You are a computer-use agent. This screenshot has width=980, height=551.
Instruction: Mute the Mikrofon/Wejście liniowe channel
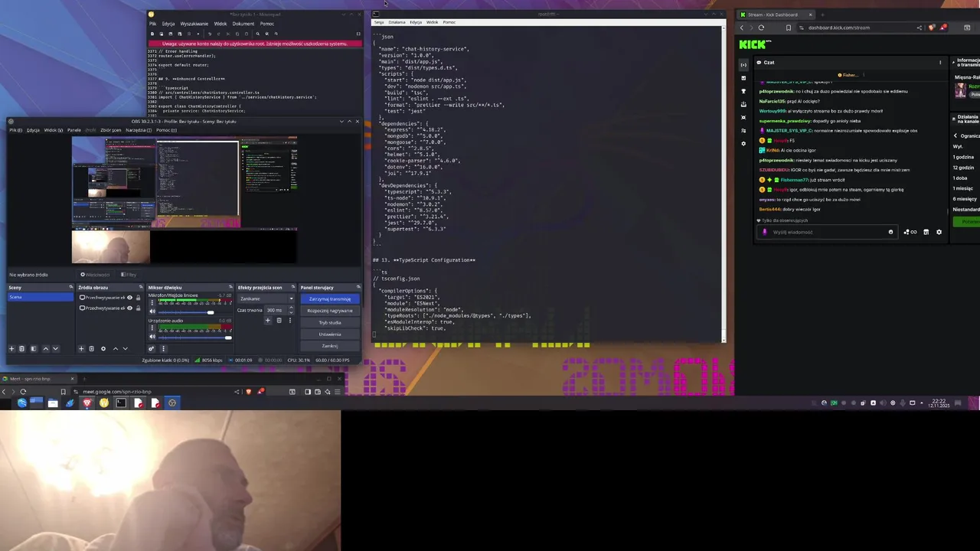[x=152, y=312]
